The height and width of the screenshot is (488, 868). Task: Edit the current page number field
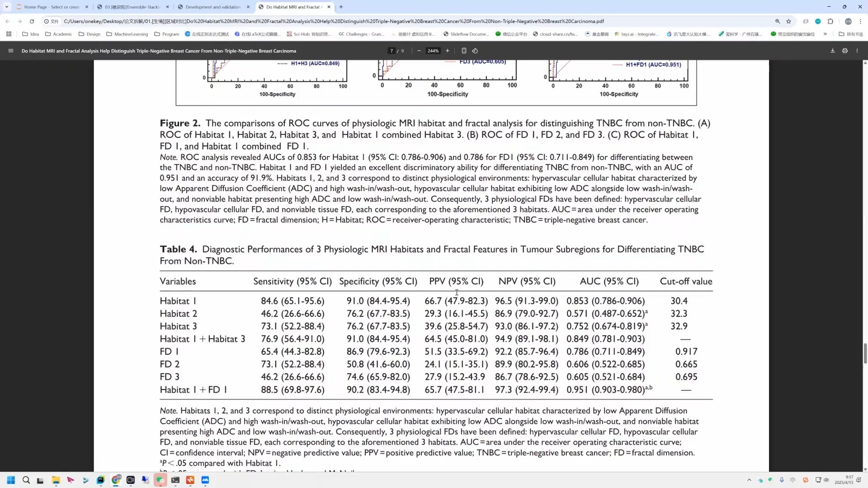click(392, 51)
